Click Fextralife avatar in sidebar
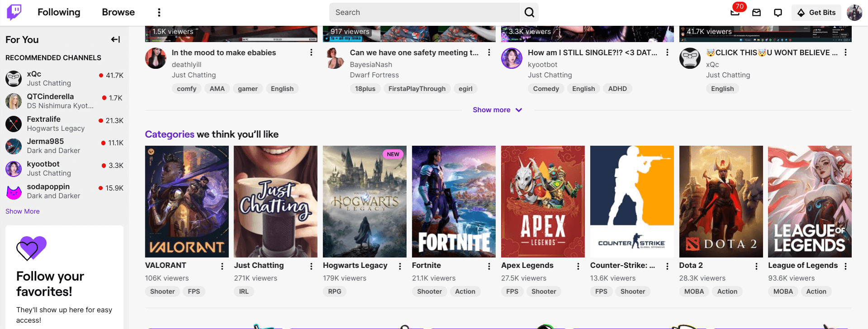Screen dimensions: 868x329 (14, 124)
